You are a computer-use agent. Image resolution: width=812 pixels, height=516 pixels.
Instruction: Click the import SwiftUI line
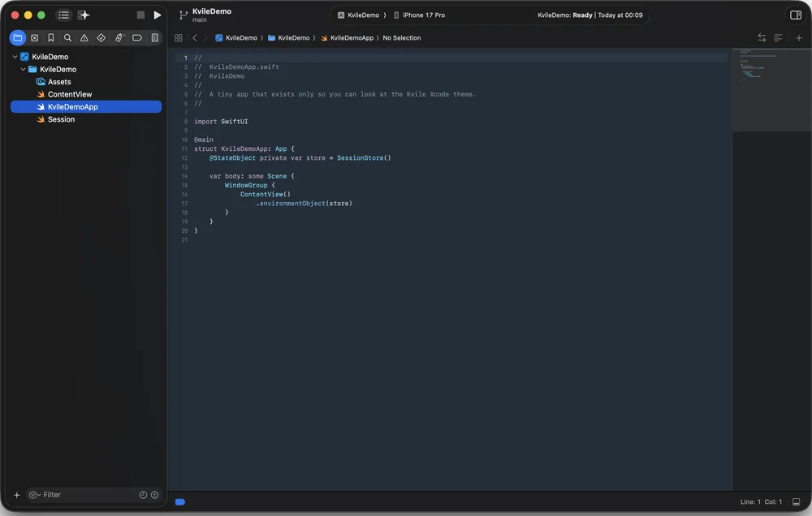click(221, 121)
